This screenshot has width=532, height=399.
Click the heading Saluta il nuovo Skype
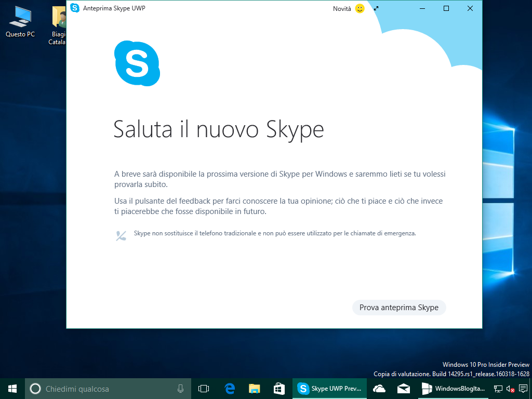pyautogui.click(x=219, y=130)
